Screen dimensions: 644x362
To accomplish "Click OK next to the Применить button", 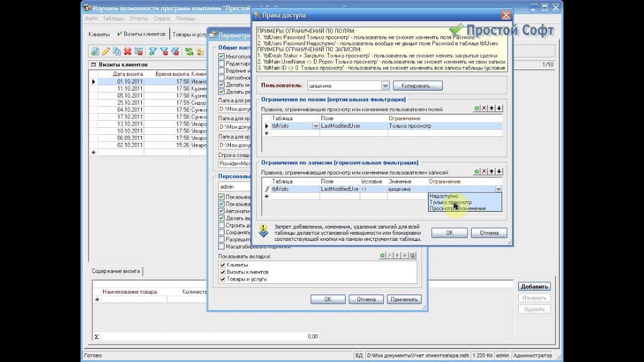I will pos(328,299).
